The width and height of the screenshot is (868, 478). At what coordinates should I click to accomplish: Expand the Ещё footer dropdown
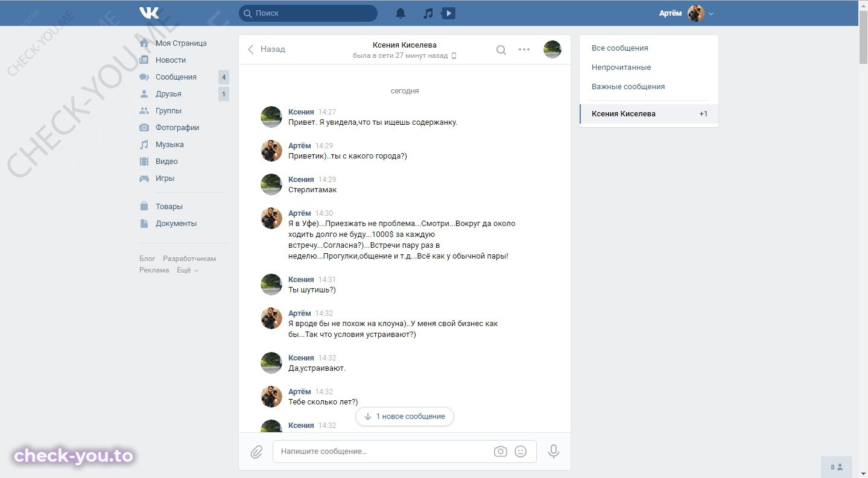coord(187,270)
